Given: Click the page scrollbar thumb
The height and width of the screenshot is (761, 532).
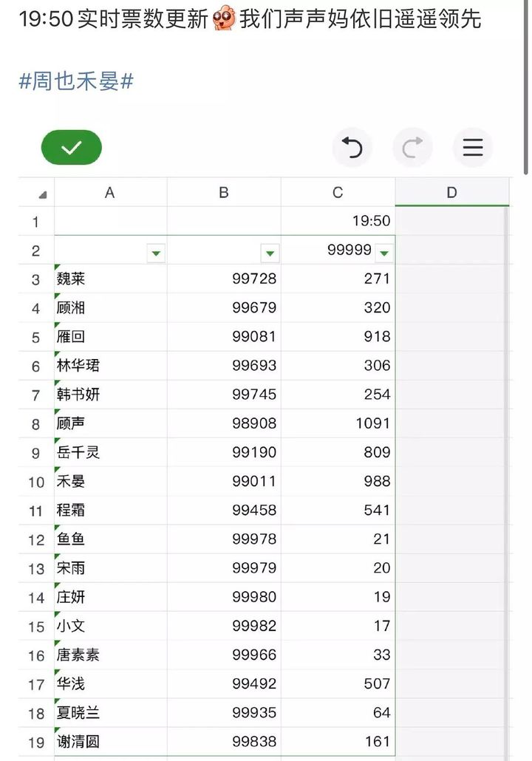Looking at the screenshot, I should point(525,86).
